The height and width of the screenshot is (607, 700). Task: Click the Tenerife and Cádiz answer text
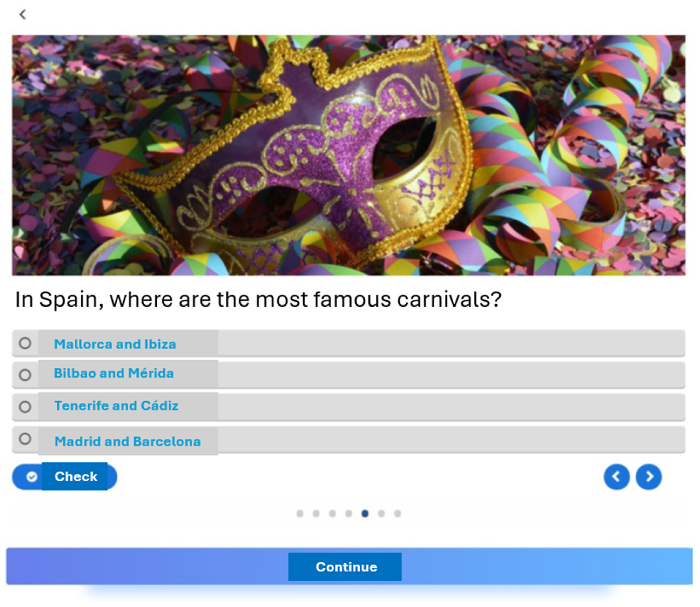116,405
